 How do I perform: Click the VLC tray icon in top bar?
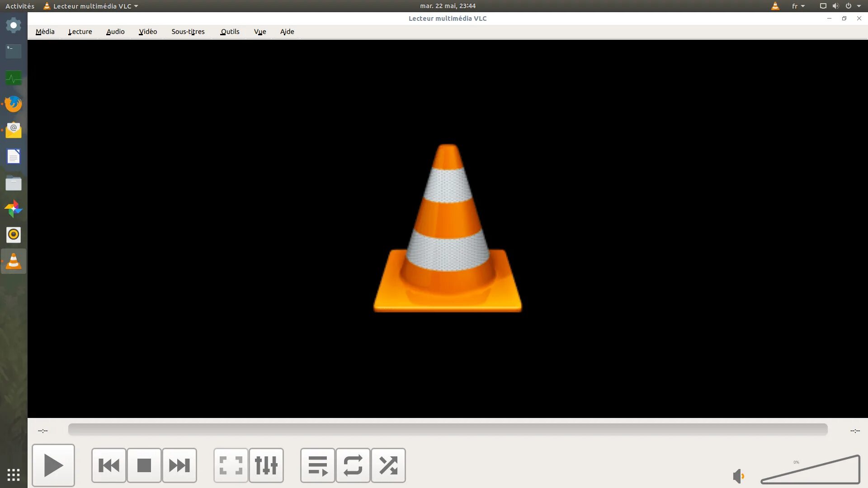[775, 6]
